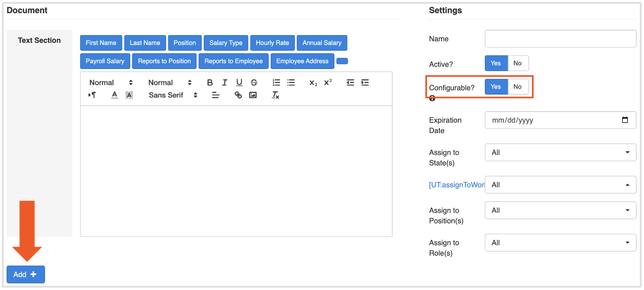Expand the Assign to Role(s) dropdown
Image resolution: width=644 pixels, height=290 pixels.
coord(560,243)
